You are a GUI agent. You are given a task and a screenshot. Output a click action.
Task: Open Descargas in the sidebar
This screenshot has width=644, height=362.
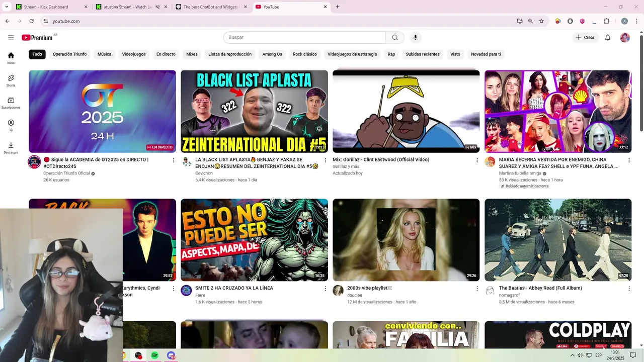pyautogui.click(x=11, y=148)
